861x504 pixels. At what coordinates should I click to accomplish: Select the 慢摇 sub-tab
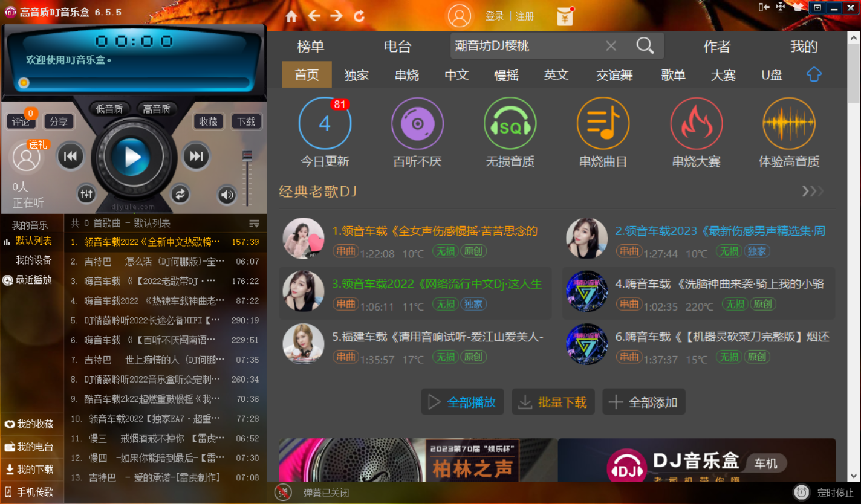click(x=507, y=75)
